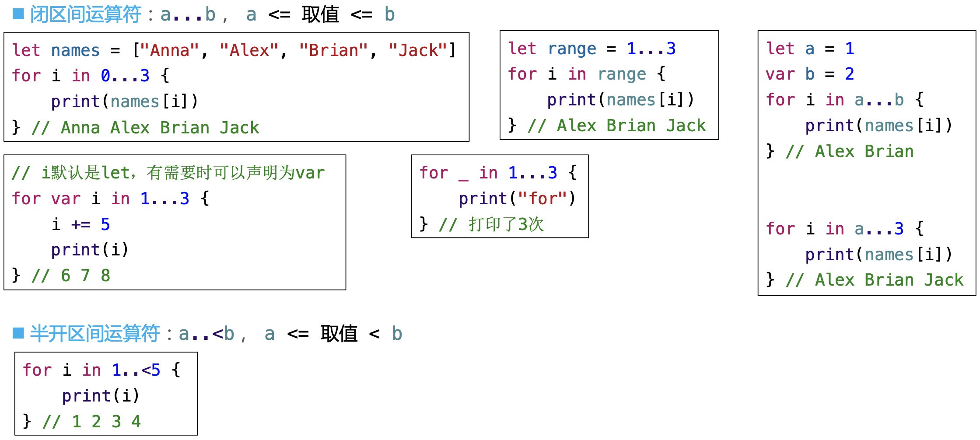Click the comment about i默认是let
Viewport: 980px width, 440px height.
coord(168,173)
